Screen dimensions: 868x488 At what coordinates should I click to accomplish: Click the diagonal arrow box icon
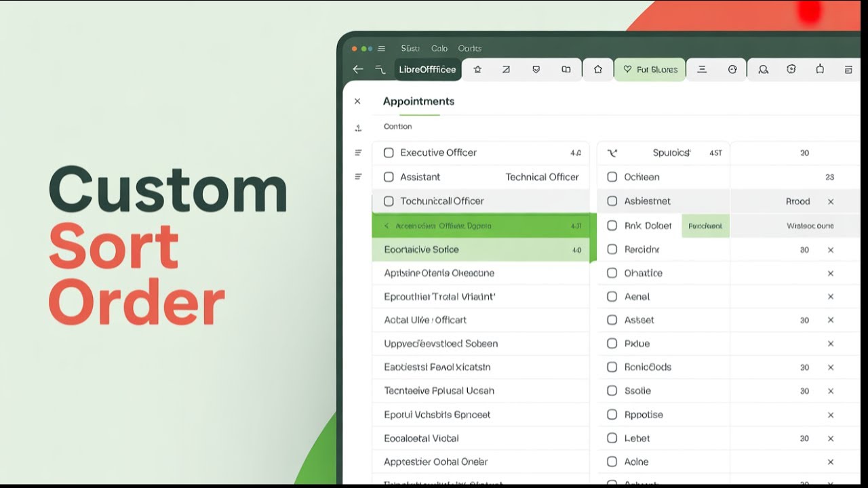[x=506, y=69]
